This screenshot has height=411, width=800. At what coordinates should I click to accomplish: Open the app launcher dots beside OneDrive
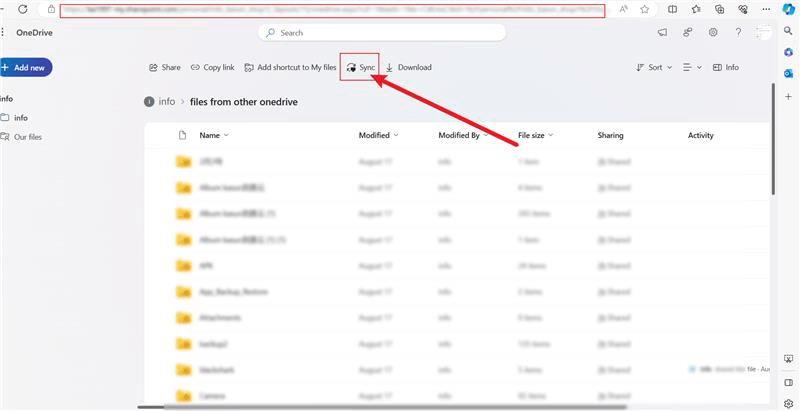click(2, 33)
